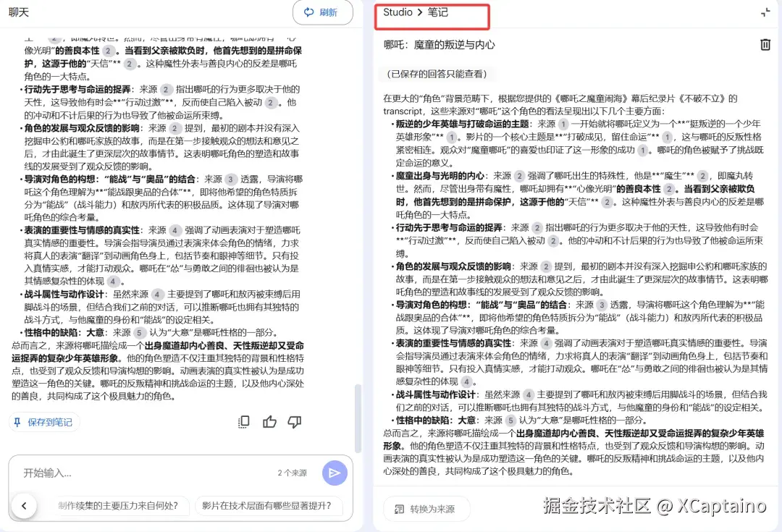Click 转换为来源 convert to source button
The image size is (782, 532).
(x=426, y=509)
